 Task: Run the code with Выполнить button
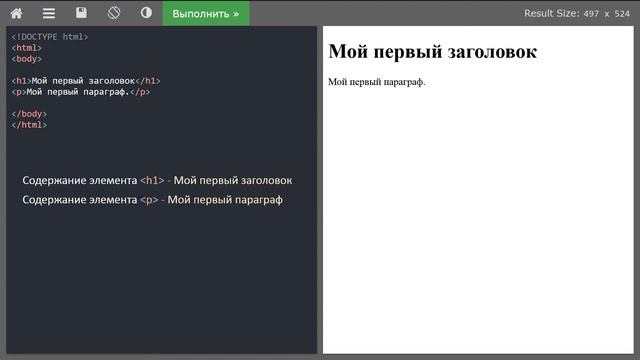206,13
